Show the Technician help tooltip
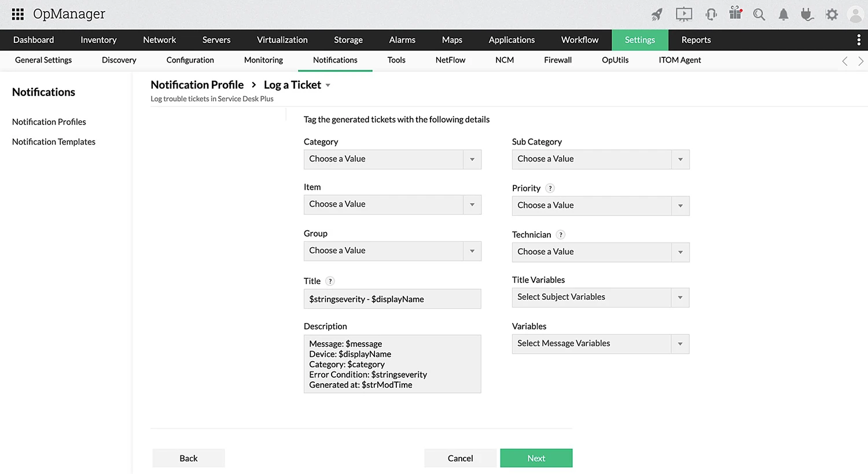 click(x=560, y=234)
